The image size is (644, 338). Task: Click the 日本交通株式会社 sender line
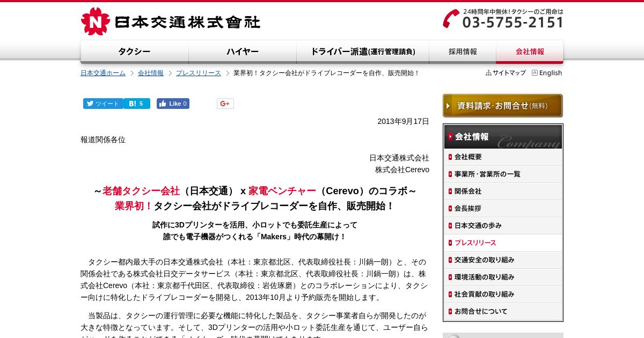coord(399,158)
